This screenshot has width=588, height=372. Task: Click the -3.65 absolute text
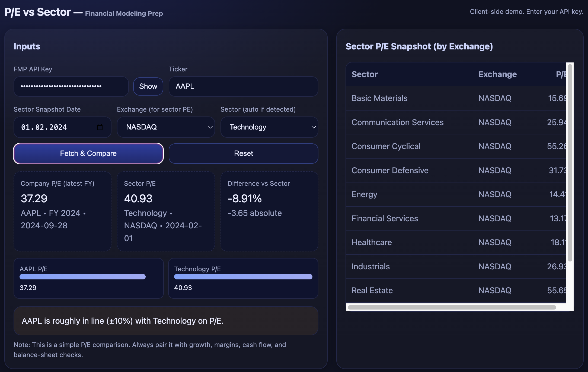tap(255, 213)
